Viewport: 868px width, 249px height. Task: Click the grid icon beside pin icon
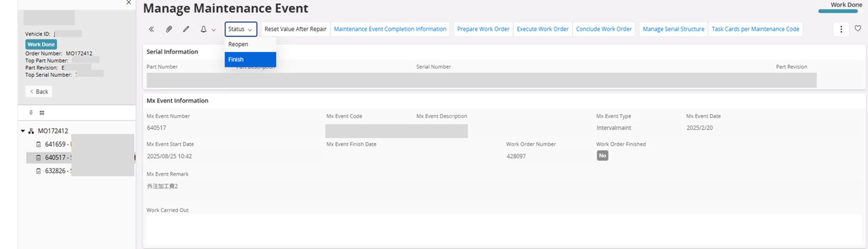42,113
